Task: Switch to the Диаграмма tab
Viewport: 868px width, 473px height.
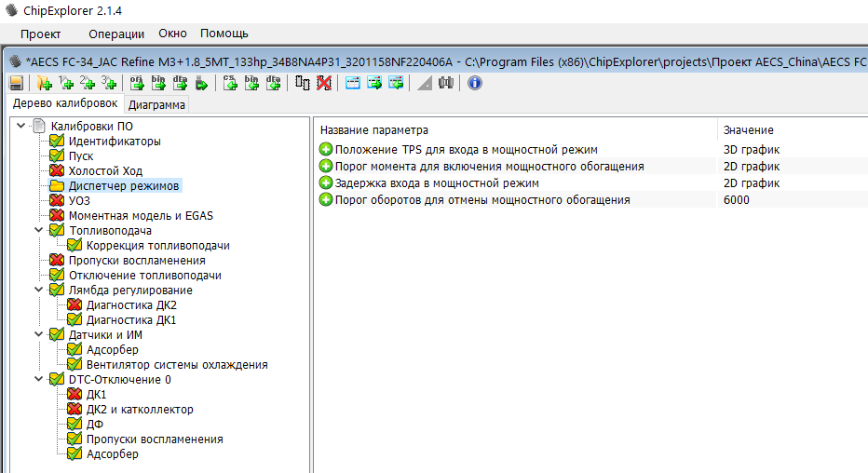Action: (x=156, y=104)
